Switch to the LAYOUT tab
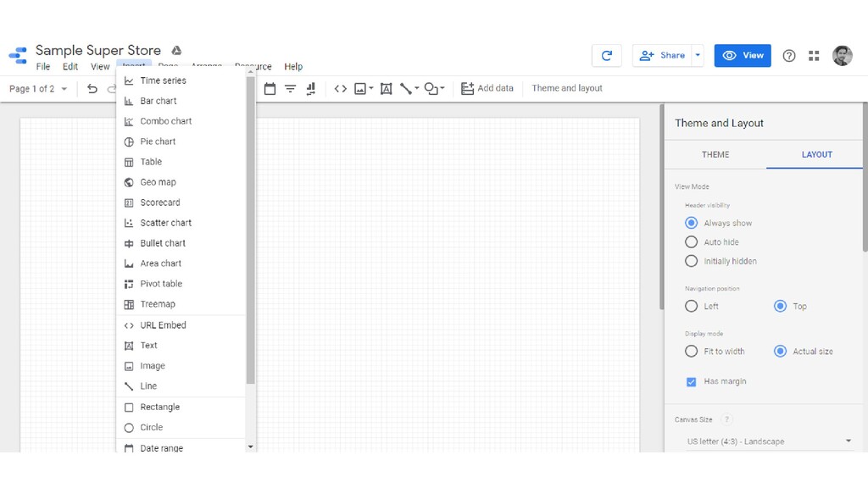 [x=816, y=154]
